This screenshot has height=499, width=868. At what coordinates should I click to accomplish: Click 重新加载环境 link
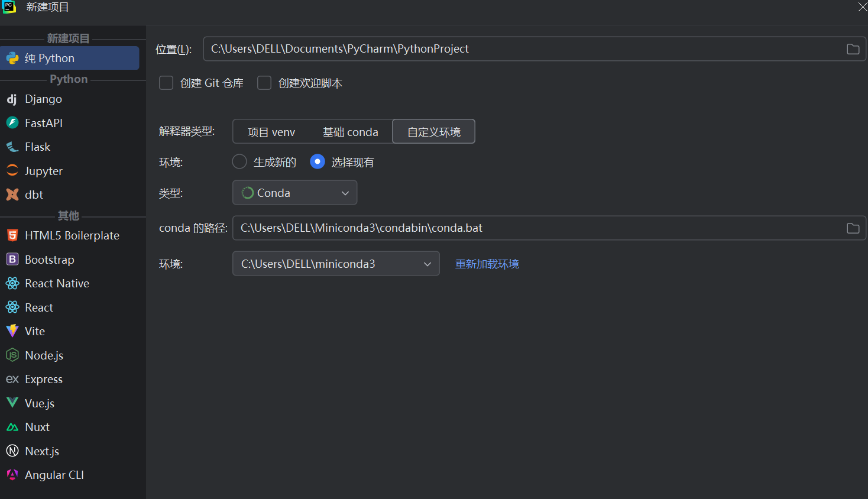[487, 264]
